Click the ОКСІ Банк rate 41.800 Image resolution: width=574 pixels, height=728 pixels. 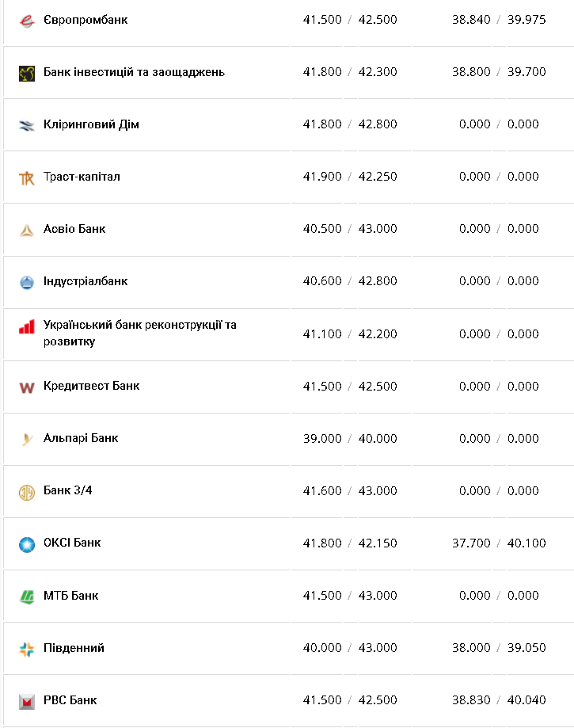(322, 543)
